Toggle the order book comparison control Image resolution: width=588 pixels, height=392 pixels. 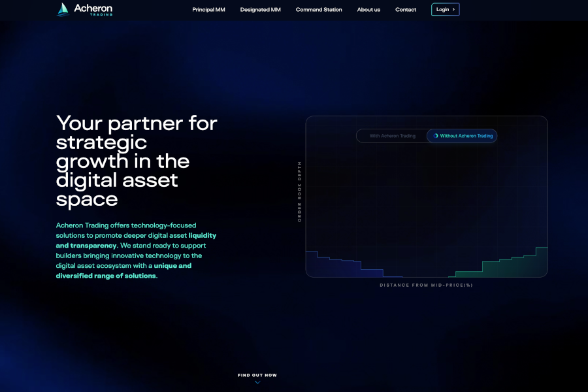pyautogui.click(x=427, y=136)
